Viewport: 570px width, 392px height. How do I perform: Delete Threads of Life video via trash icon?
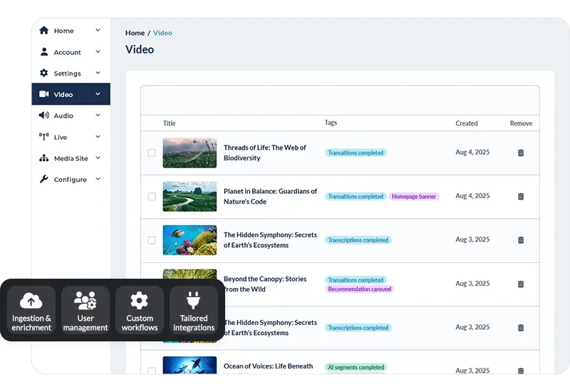tap(521, 153)
